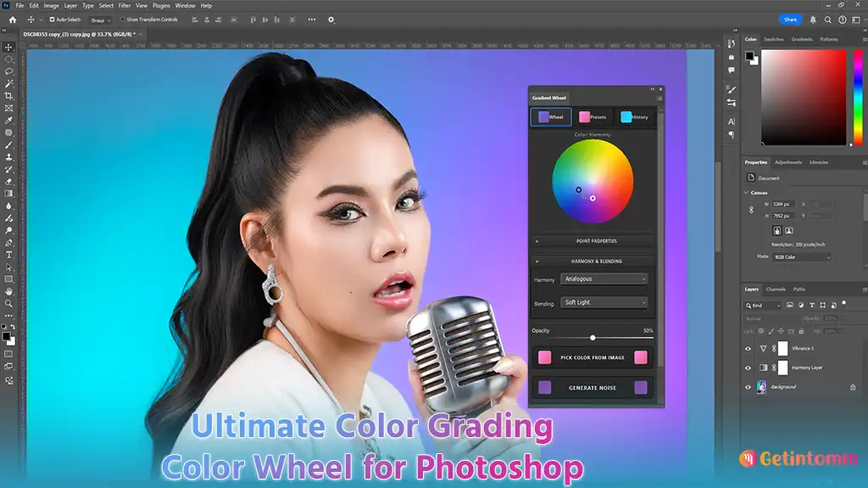Set canvas to landscape orientation
Image resolution: width=868 pixels, height=488 pixels.
point(789,230)
